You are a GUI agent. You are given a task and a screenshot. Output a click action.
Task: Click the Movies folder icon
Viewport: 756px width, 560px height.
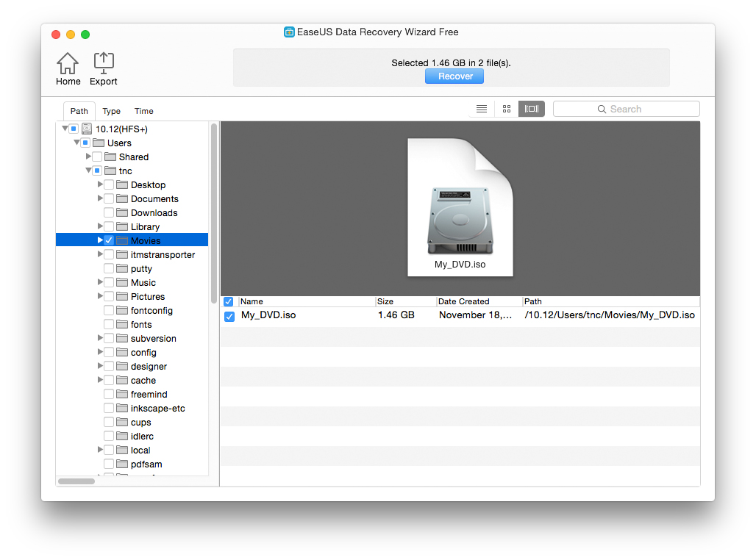122,240
